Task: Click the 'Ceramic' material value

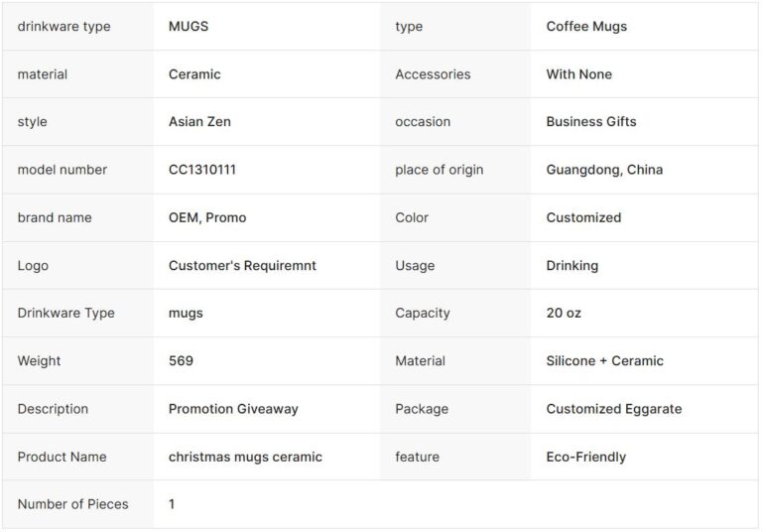Action: 194,74
